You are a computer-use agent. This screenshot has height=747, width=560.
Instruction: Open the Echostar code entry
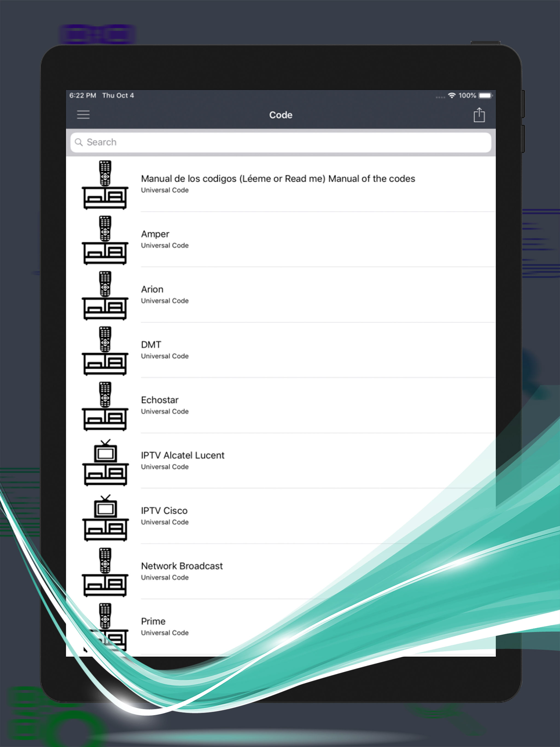point(159,401)
